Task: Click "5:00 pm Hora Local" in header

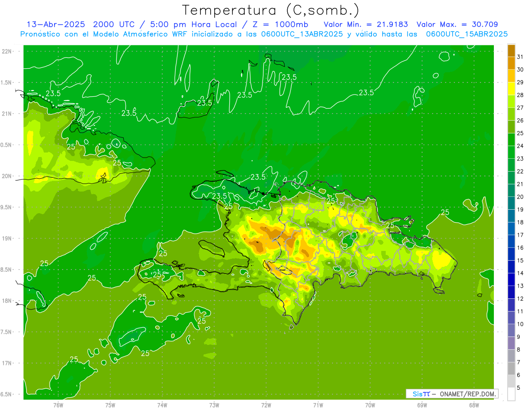Action: (192, 24)
